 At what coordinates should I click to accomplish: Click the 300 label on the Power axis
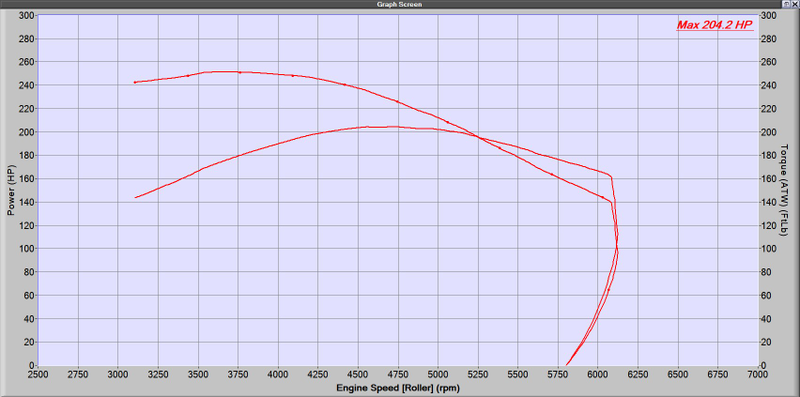(27, 15)
